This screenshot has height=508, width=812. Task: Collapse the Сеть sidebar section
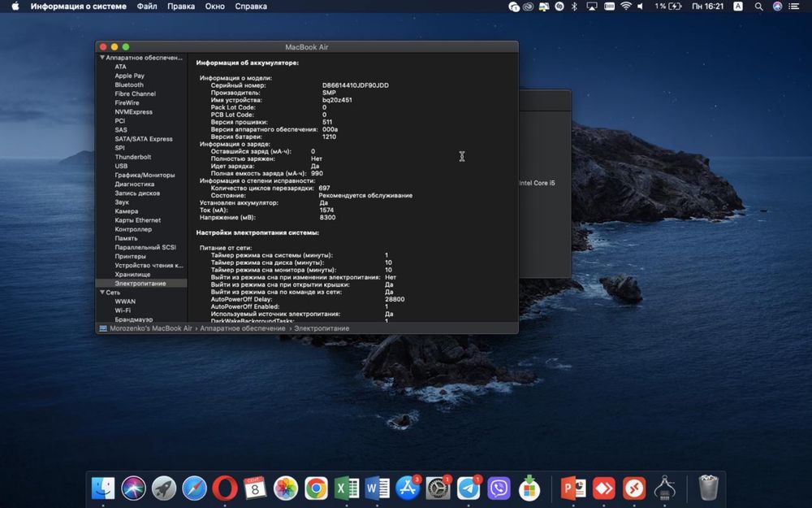click(102, 293)
